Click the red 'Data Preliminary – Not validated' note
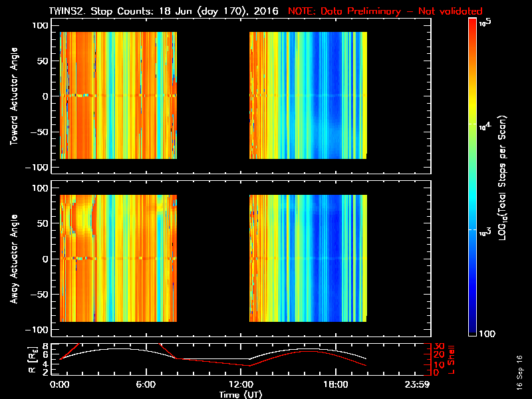The image size is (532, 399). point(385,11)
